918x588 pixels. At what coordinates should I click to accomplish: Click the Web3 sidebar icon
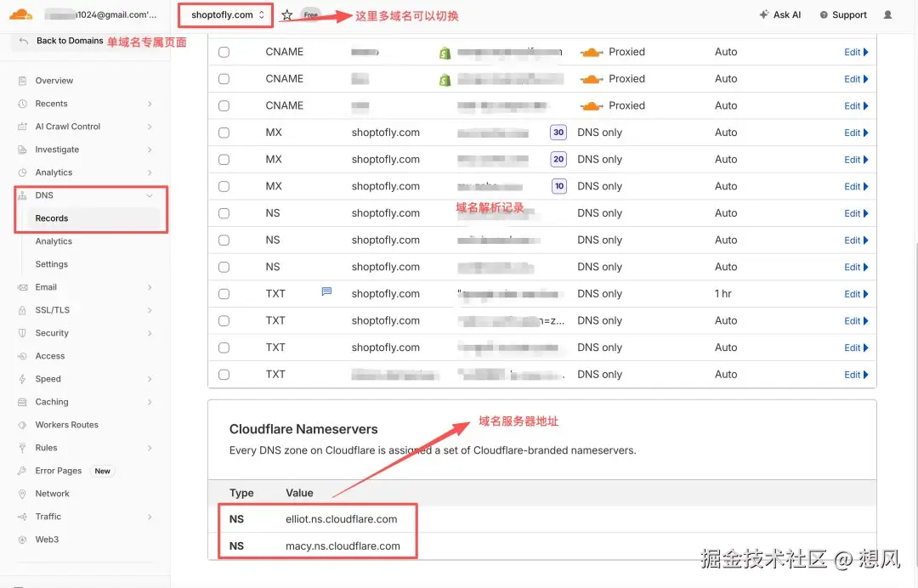coord(22,540)
